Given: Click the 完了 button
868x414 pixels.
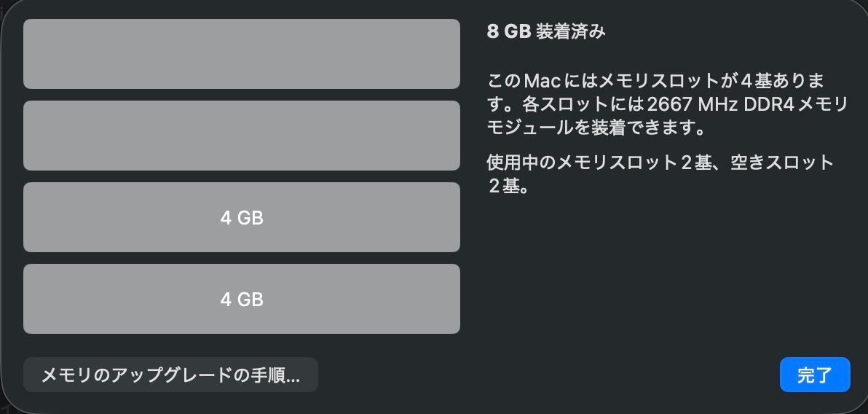Looking at the screenshot, I should coord(814,375).
